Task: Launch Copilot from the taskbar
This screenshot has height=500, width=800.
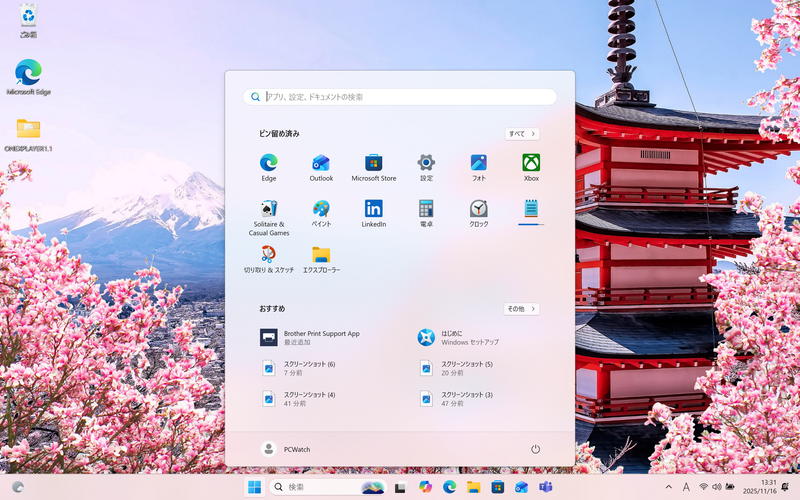Action: 425,487
